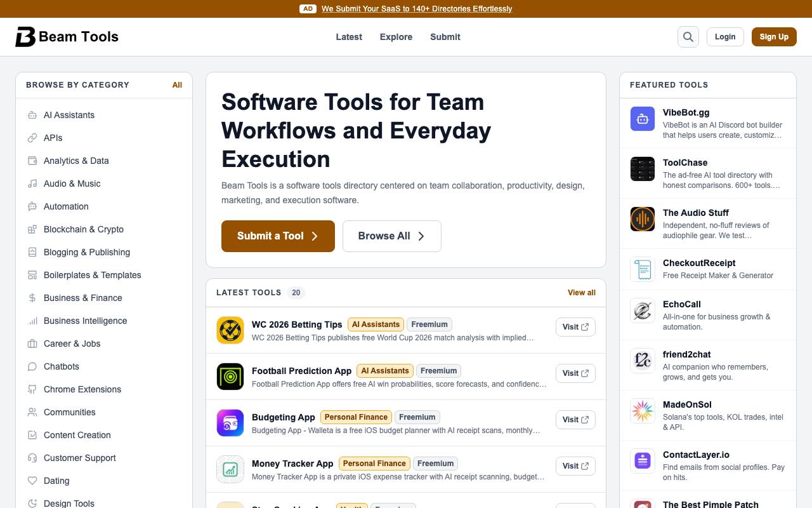Image resolution: width=812 pixels, height=508 pixels.
Task: Click the Business Intelligence bar chart icon
Action: coord(32,321)
